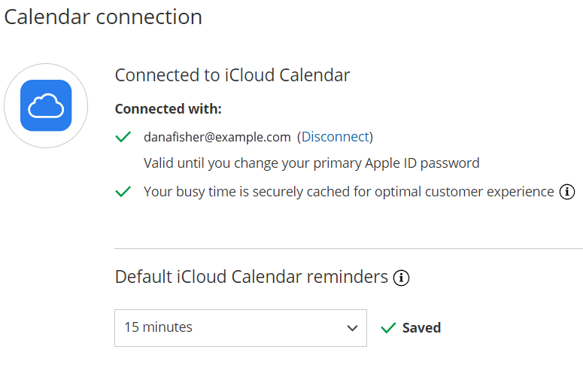Click the blue iCloud cloud icon
Viewport: 583px width, 392px height.
46,105
